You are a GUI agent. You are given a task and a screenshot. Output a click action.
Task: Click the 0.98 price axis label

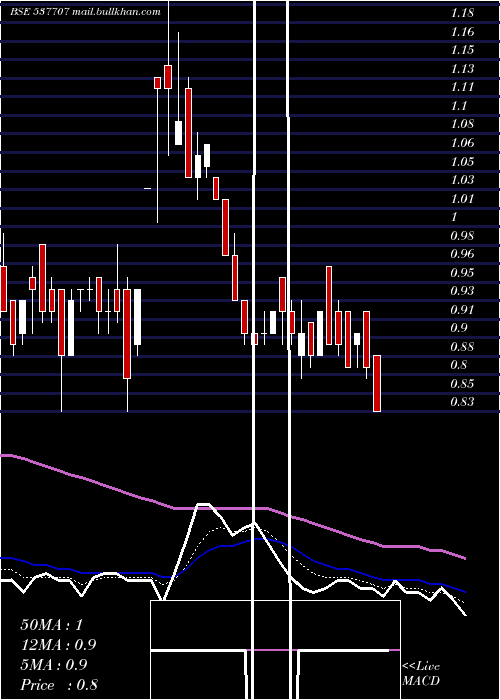pyautogui.click(x=462, y=235)
